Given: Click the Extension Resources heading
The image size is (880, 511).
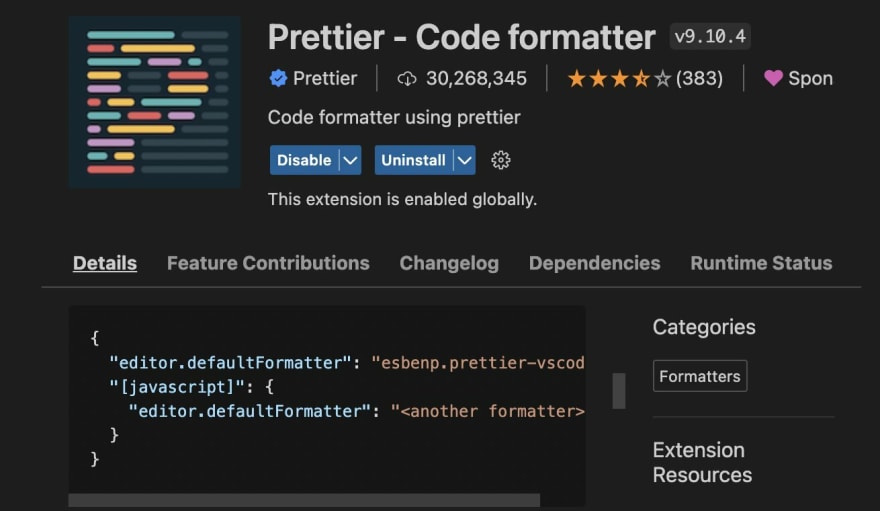Looking at the screenshot, I should [x=702, y=462].
